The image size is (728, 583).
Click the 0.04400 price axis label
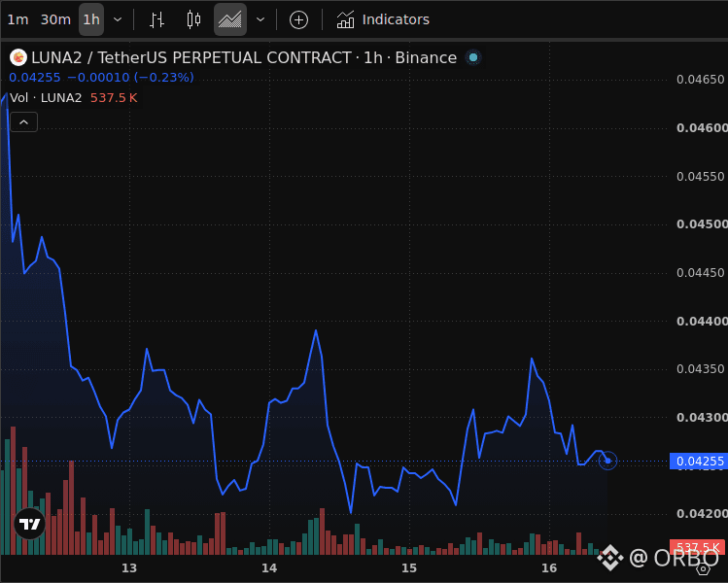[x=702, y=322]
